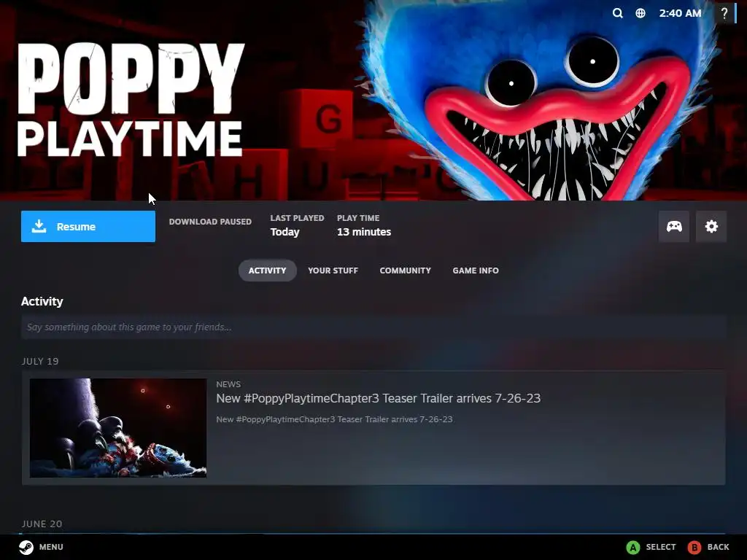Open game settings gear icon
Viewport: 747px width, 560px height.
[711, 226]
